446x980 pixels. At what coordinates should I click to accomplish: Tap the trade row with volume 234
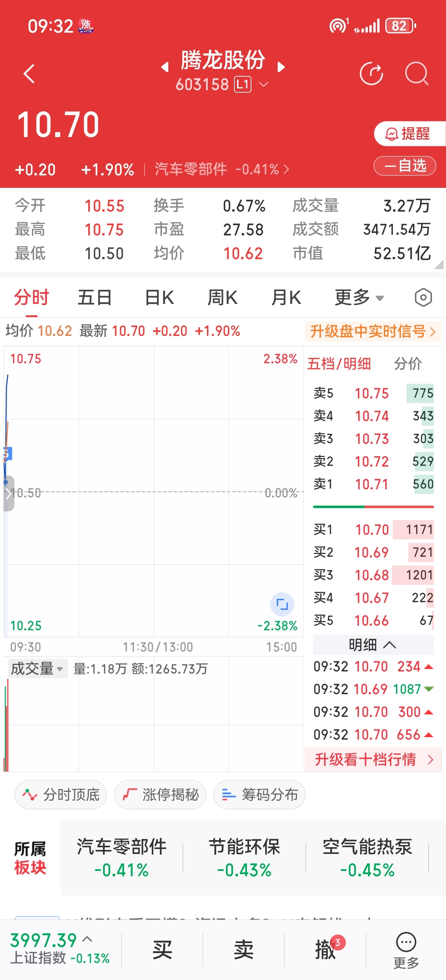(x=373, y=666)
